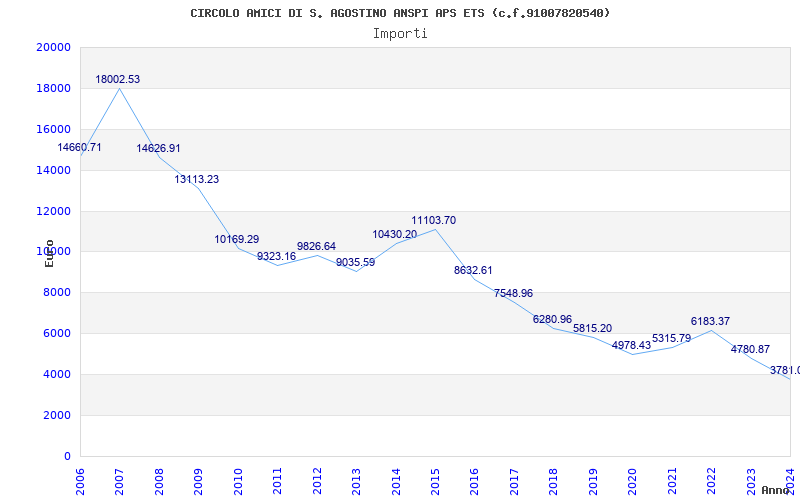Select the 9826.64 data label
The height and width of the screenshot is (500, 800).
316,246
